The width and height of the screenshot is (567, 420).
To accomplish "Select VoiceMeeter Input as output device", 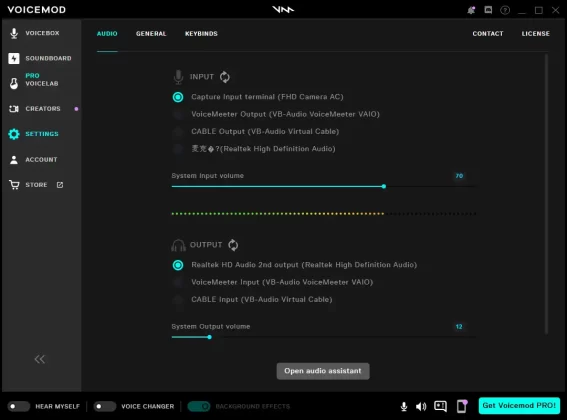I will tap(273, 282).
